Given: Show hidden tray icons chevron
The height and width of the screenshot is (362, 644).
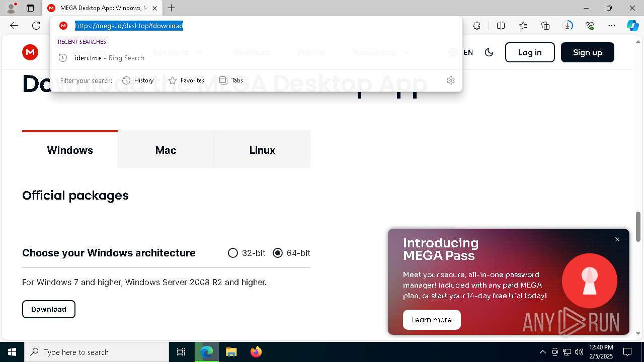Looking at the screenshot, I should [x=542, y=352].
